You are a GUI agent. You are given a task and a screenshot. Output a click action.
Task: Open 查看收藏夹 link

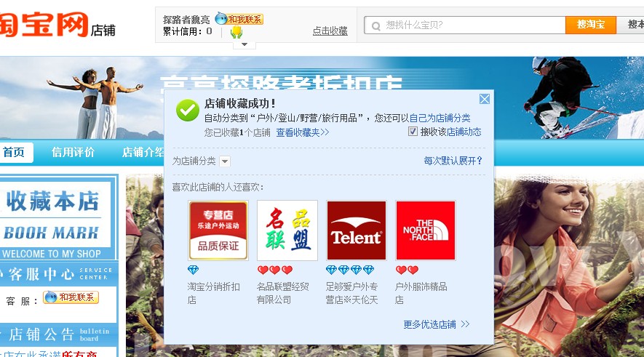tap(302, 132)
